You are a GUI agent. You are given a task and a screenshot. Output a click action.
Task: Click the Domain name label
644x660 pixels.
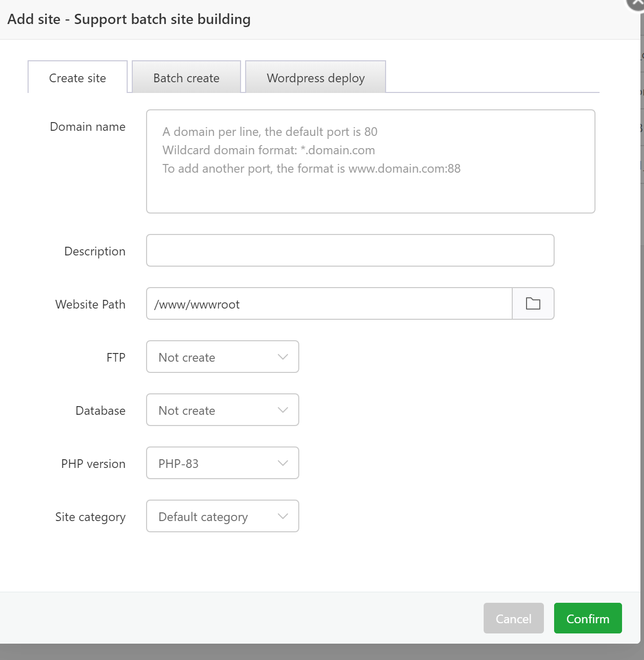[87, 127]
